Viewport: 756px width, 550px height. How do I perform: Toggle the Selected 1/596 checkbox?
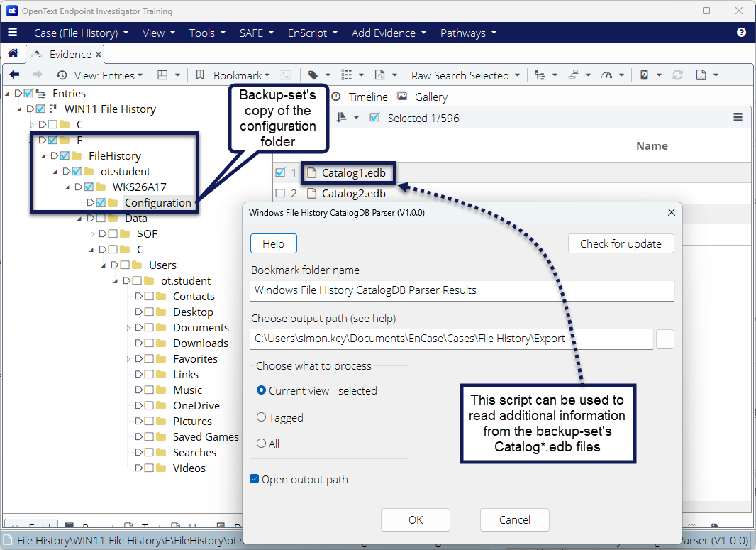[x=374, y=117]
